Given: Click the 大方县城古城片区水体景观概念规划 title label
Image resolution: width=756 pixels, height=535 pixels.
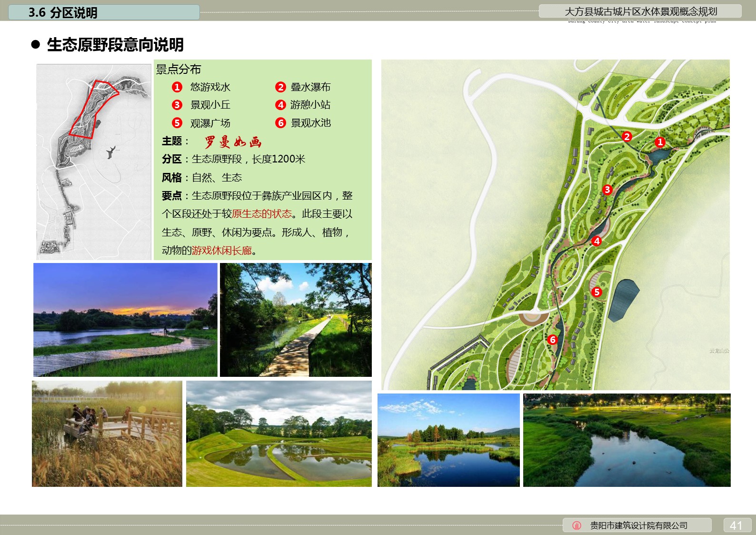Looking at the screenshot, I should click(640, 11).
